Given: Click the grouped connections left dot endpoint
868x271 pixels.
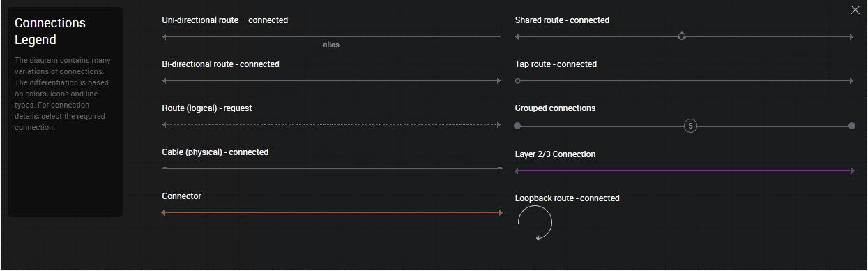Looking at the screenshot, I should [517, 126].
